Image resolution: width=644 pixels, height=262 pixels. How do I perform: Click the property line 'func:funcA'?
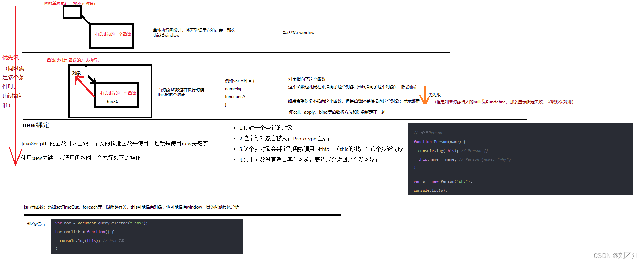235,97
